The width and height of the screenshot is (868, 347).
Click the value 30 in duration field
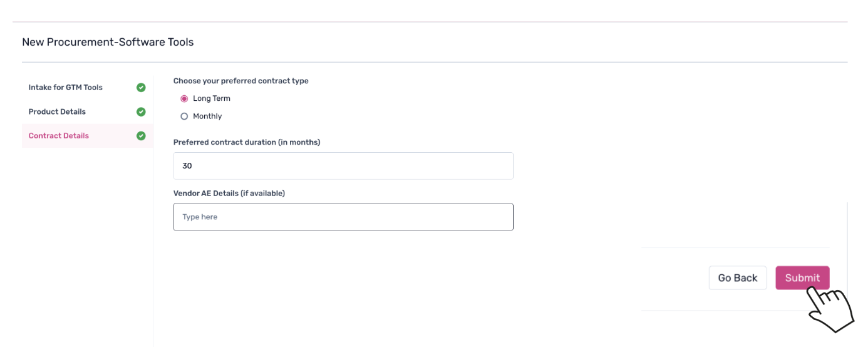pos(187,166)
